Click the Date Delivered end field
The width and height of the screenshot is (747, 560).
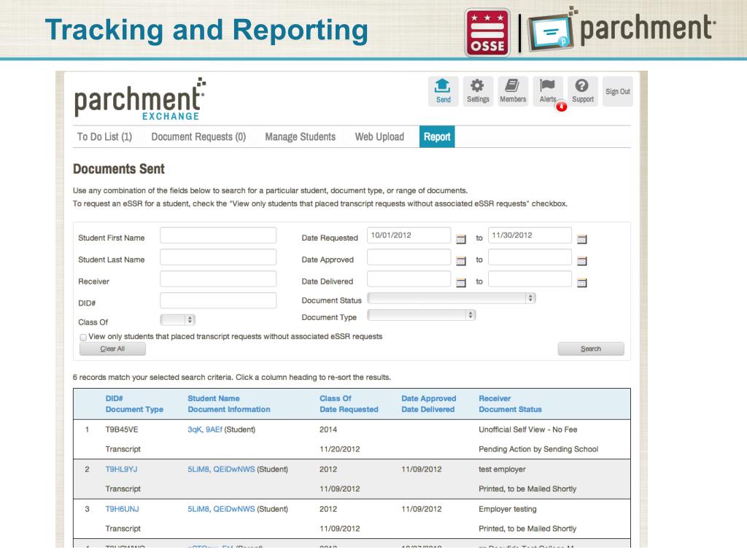point(530,279)
